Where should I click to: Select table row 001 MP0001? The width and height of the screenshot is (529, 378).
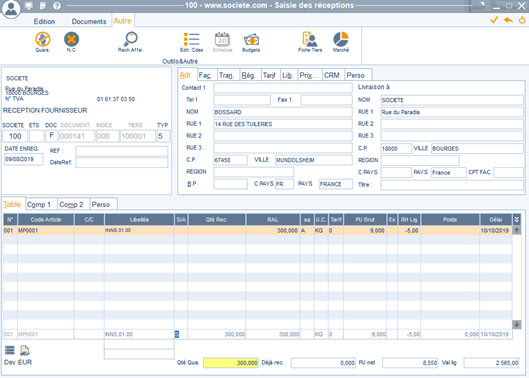[258, 231]
